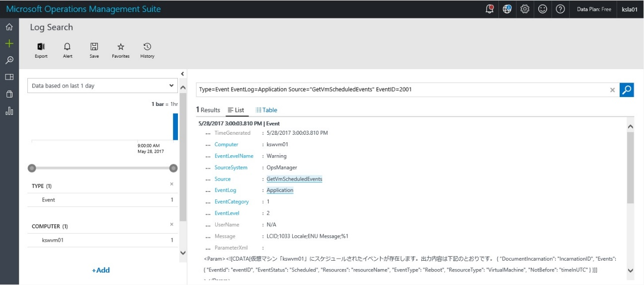This screenshot has height=285, width=644.
Task: Click +Add to add filters
Action: [101, 270]
